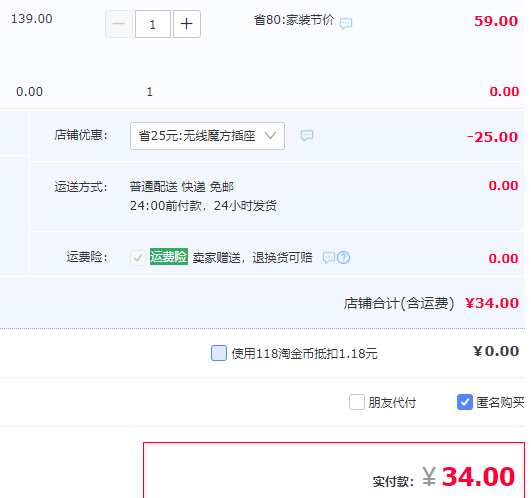
Task: Open comment icon next to 省80:家装节价
Action: coord(346,23)
